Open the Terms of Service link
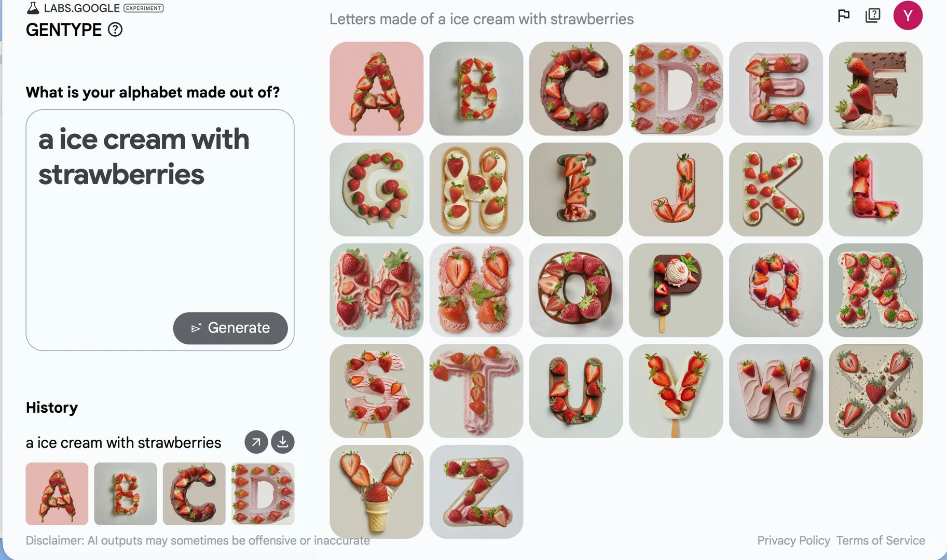This screenshot has height=560, width=947. click(881, 540)
